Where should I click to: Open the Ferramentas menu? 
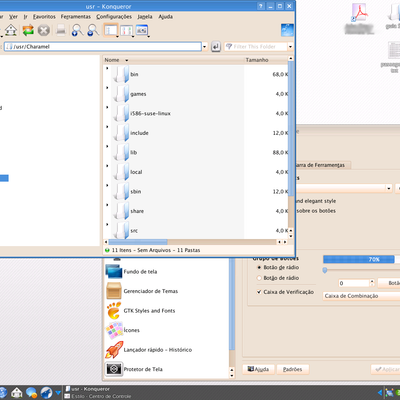pos(76,16)
